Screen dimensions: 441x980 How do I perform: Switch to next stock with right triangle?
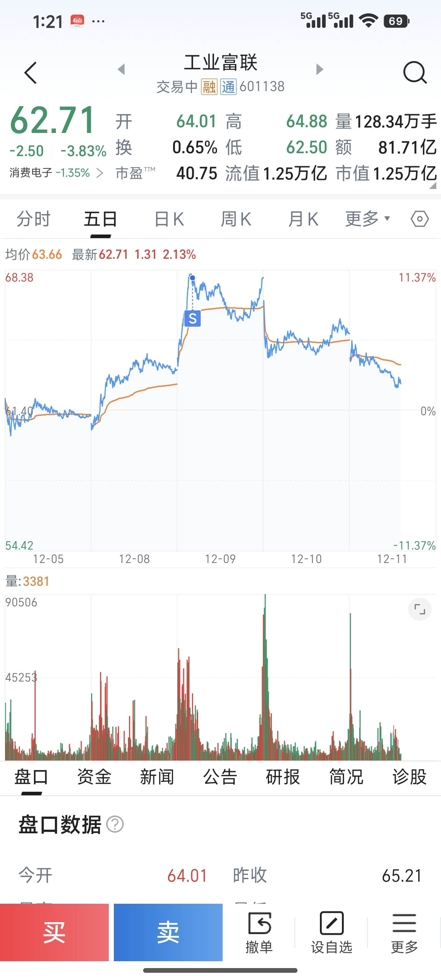[x=320, y=69]
